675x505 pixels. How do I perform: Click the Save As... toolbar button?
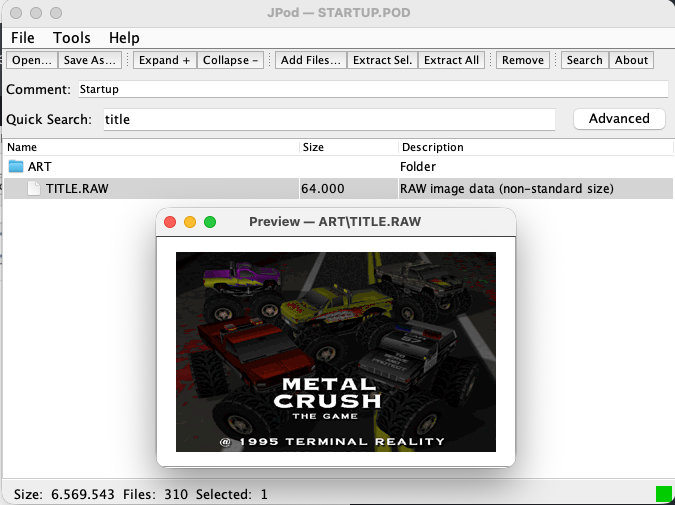click(x=90, y=60)
